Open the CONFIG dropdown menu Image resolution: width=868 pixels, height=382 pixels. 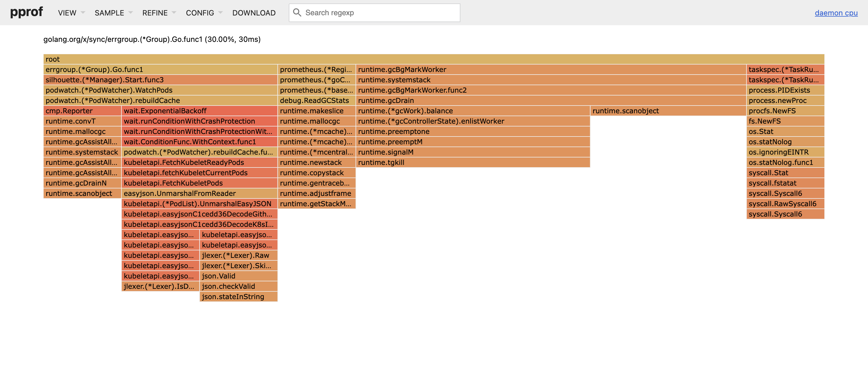click(x=203, y=13)
